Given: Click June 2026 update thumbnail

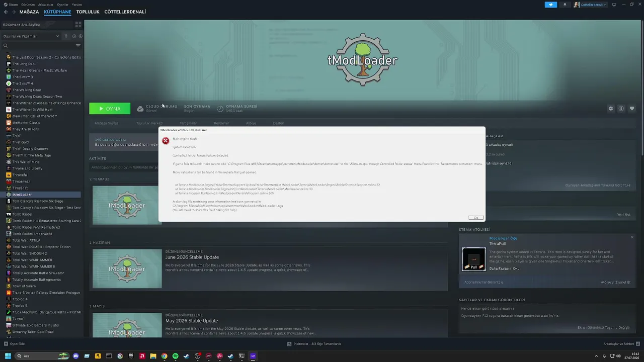Looking at the screenshot, I should click(x=127, y=269).
